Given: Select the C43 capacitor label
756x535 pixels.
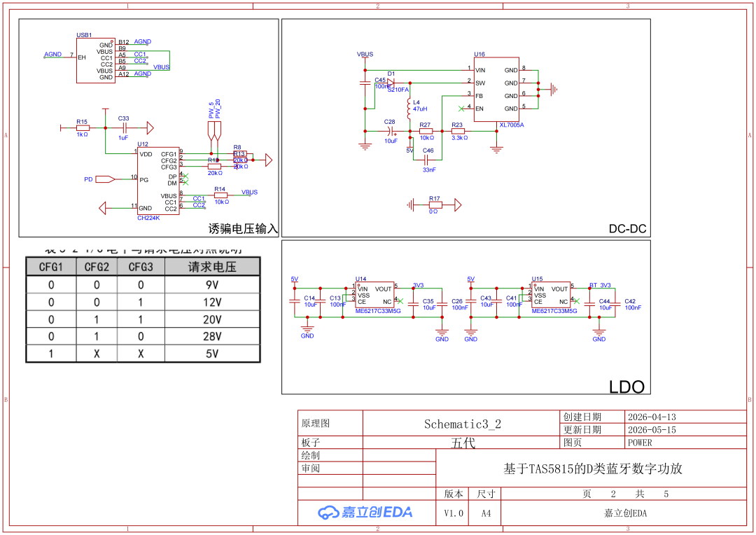Looking at the screenshot, I should click(x=486, y=298).
